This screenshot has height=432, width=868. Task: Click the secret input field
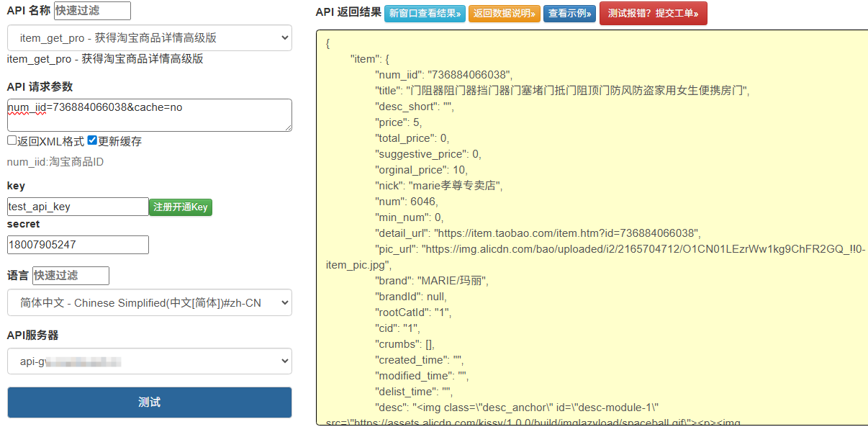[x=77, y=245]
